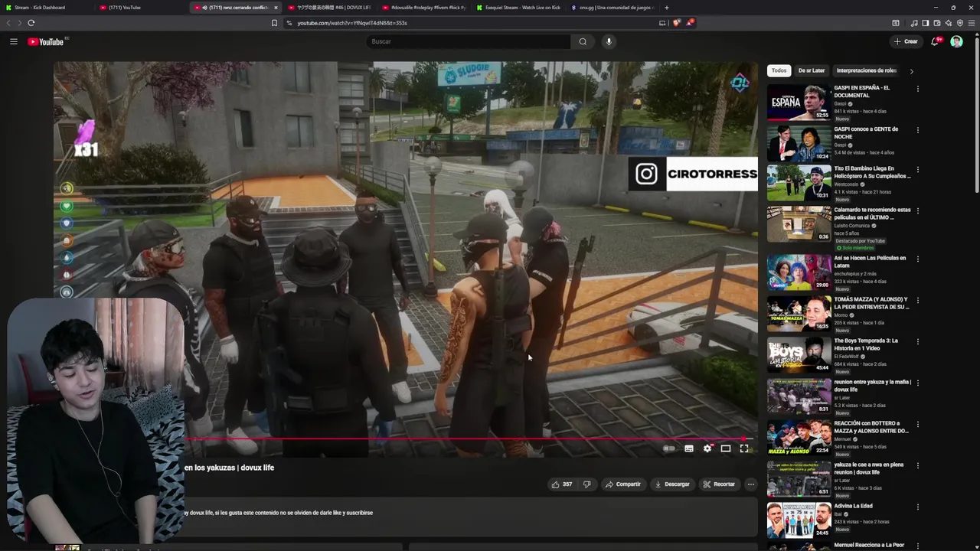980x551 pixels.
Task: Open the browser menu at toolbar end
Action: click(972, 23)
